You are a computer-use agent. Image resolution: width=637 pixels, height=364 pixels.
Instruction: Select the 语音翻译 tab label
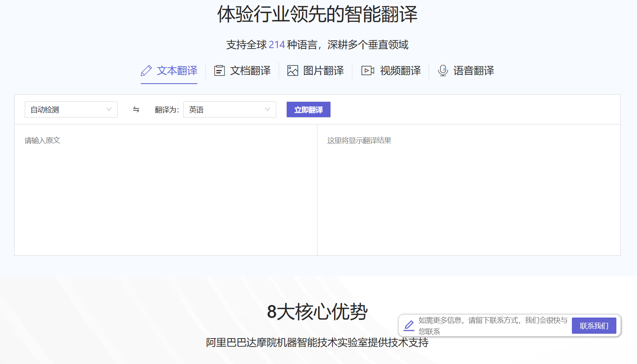pos(473,71)
